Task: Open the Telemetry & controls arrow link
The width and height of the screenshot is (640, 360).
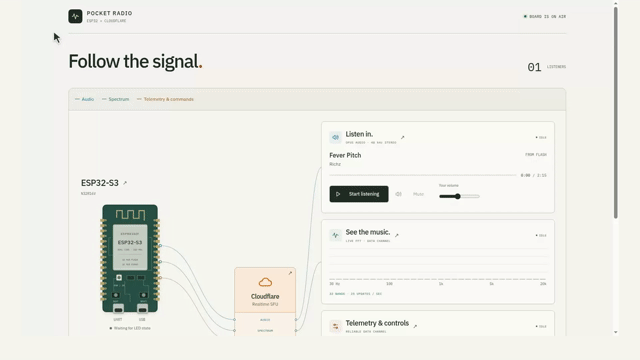Action: (x=415, y=326)
